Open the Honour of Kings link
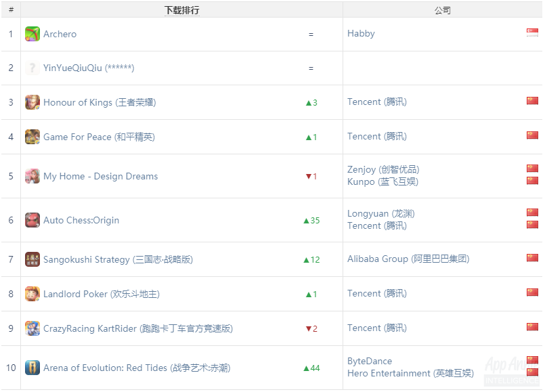This screenshot has height=392, width=545. [100, 102]
